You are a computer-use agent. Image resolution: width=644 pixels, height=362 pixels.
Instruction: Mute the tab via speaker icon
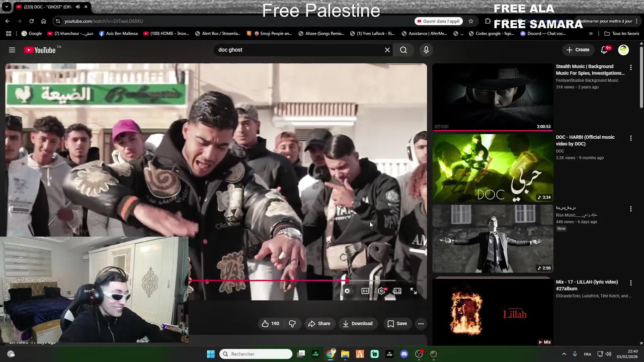point(77,7)
